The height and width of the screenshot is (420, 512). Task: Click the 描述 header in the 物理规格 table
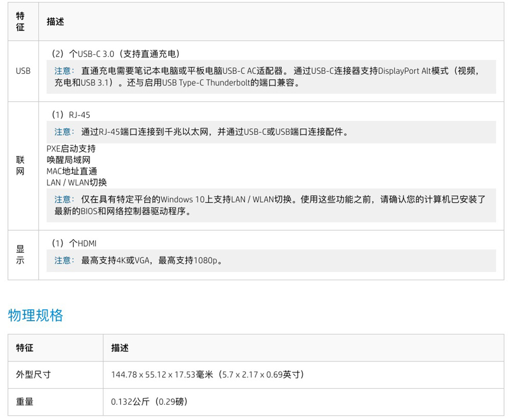[x=120, y=348]
